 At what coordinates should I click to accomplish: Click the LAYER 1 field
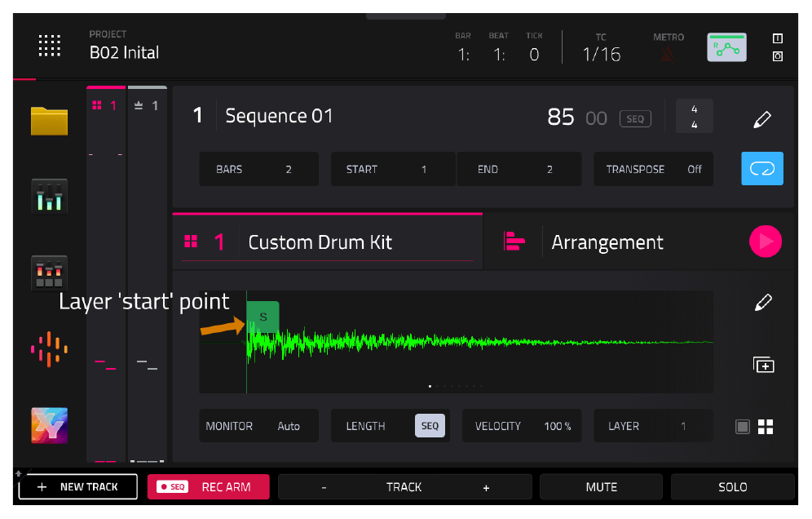tap(653, 426)
